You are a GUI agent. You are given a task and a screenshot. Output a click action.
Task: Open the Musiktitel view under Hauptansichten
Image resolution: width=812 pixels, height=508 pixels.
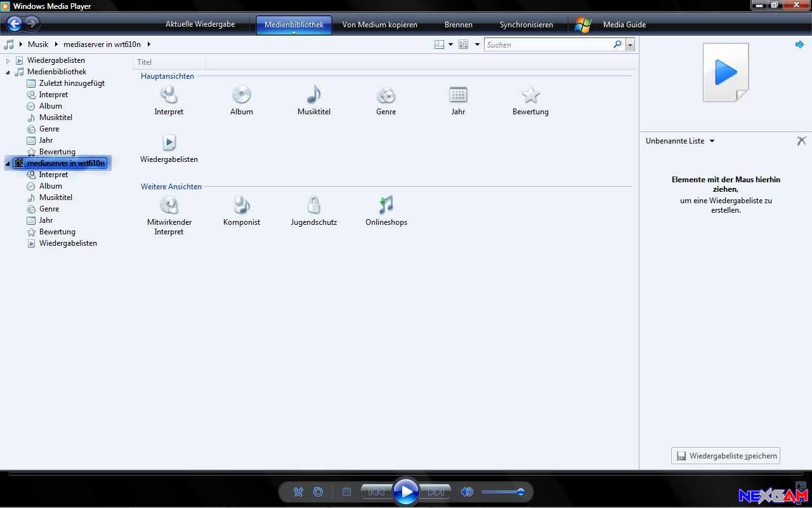tap(314, 100)
